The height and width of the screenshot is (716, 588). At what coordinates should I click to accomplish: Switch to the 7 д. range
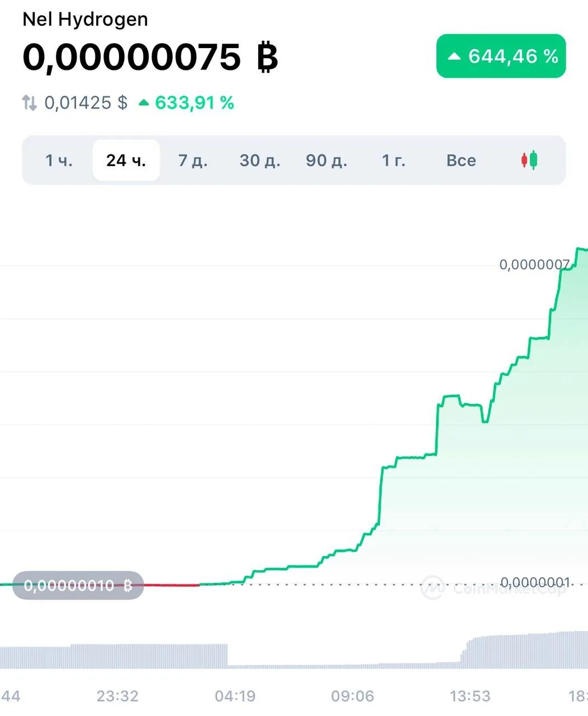click(x=193, y=161)
